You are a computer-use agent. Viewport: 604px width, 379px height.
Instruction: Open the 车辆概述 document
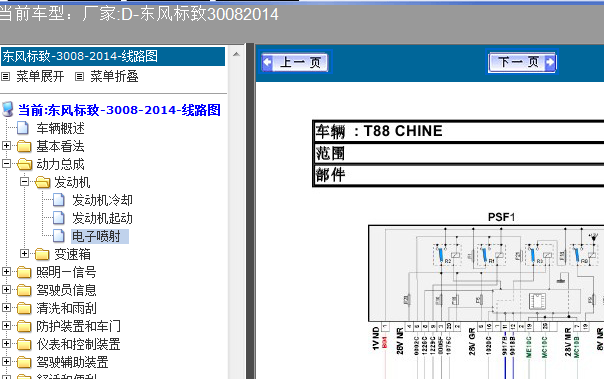pos(60,128)
